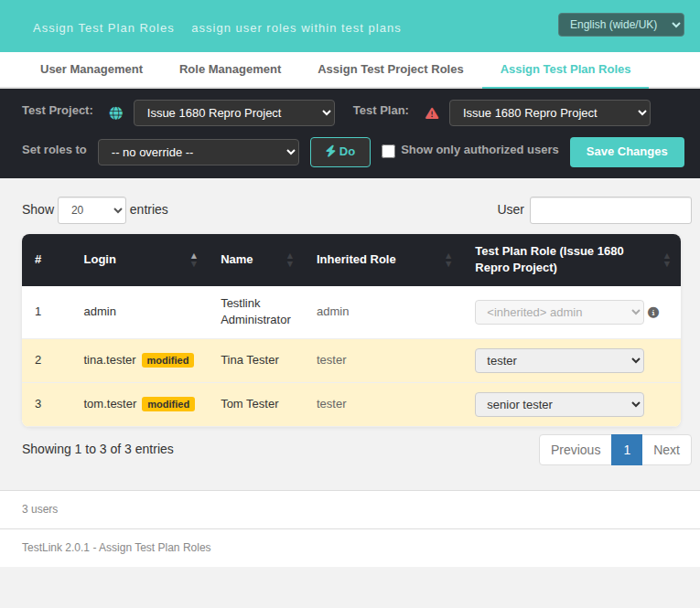The height and width of the screenshot is (608, 700).
Task: Focus the User search field
Action: (x=610, y=210)
